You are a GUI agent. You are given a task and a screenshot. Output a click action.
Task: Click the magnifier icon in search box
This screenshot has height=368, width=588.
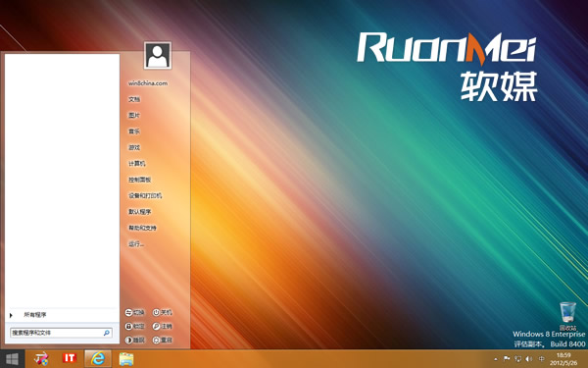tap(107, 333)
